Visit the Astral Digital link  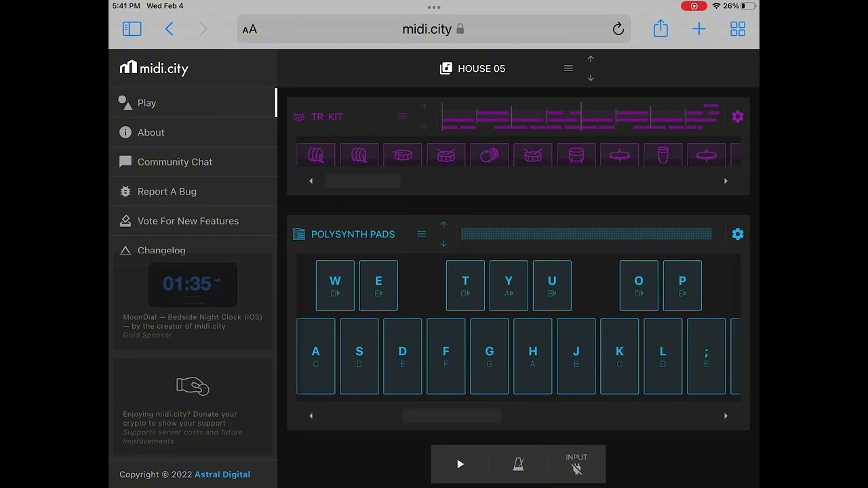222,474
